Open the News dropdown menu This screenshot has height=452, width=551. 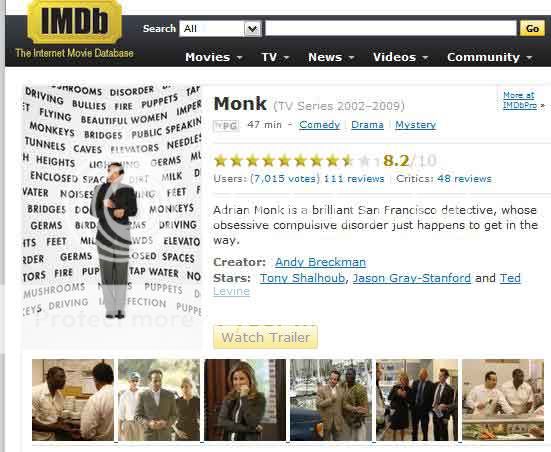[331, 57]
